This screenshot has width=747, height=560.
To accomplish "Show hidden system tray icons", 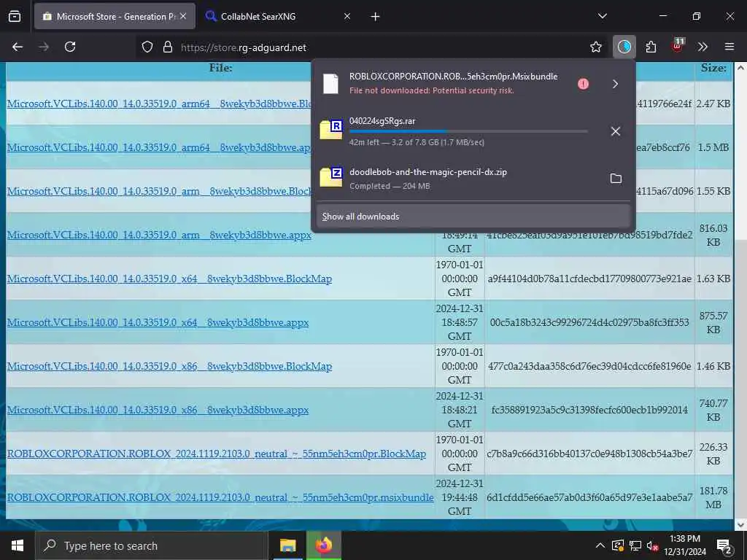I will tap(600, 545).
